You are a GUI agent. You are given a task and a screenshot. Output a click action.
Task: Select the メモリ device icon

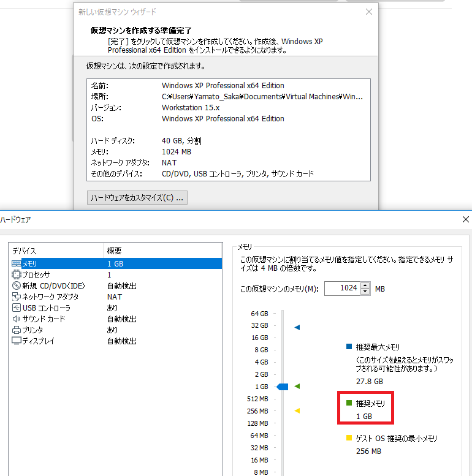[17, 263]
